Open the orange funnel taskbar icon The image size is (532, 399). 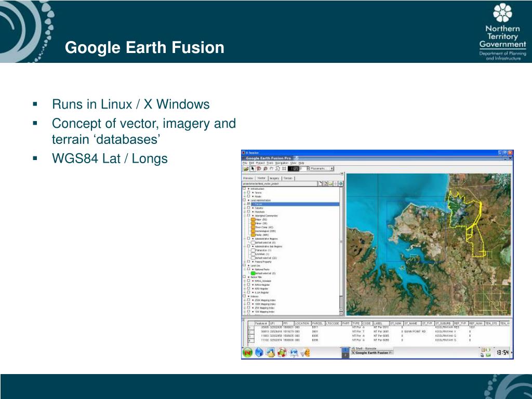click(305, 353)
